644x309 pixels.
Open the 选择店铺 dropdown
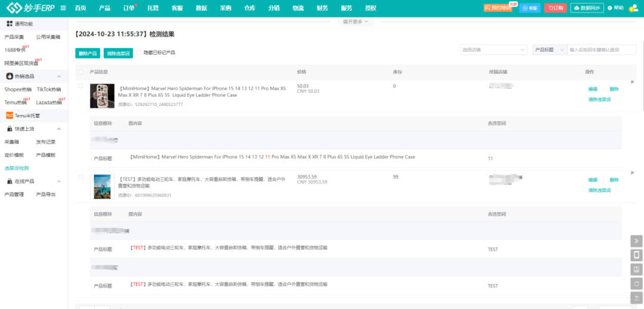[x=493, y=49]
